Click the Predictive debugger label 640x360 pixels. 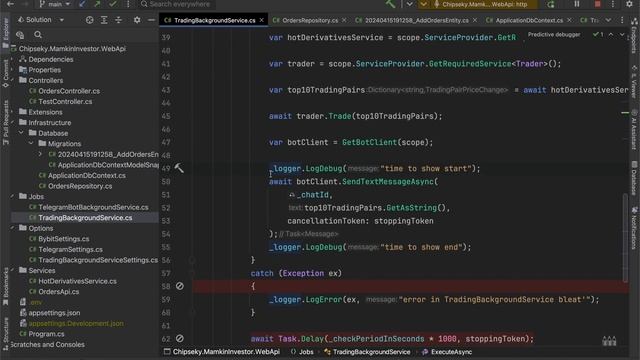point(554,35)
